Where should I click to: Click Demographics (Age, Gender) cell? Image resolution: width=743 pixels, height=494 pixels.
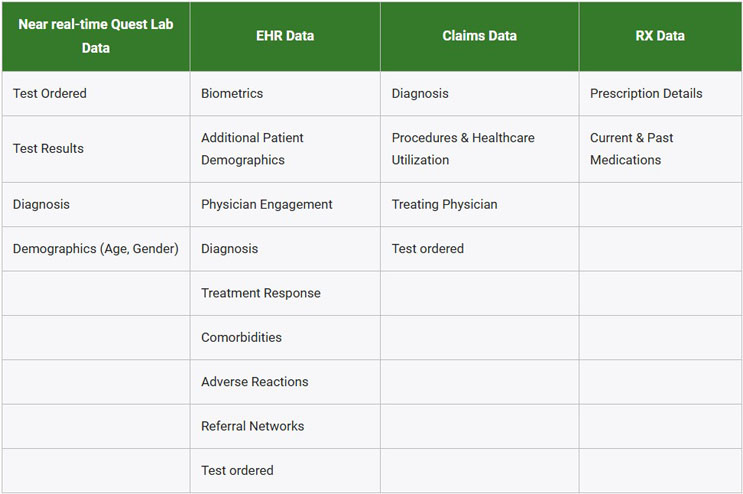95,249
